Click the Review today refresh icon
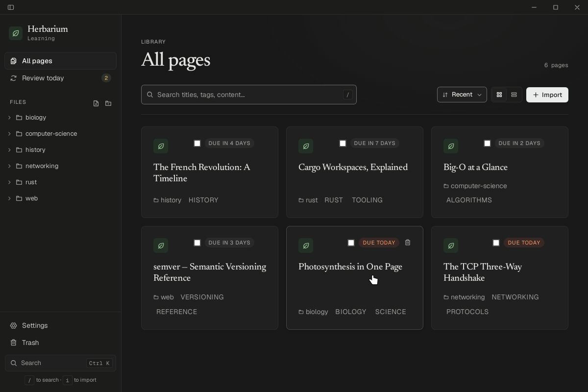 [14, 78]
